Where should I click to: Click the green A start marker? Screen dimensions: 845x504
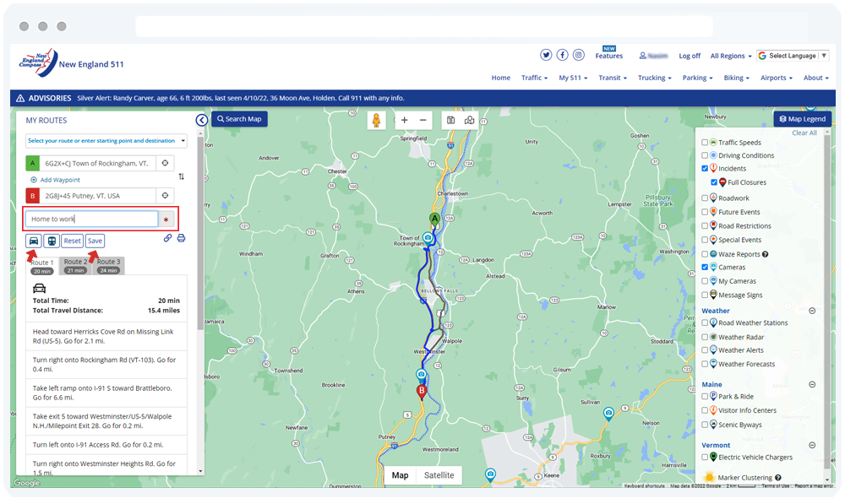434,219
